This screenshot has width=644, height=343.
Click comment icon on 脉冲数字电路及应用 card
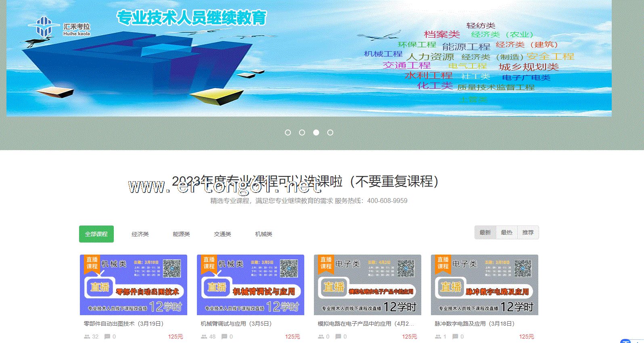[455, 337]
